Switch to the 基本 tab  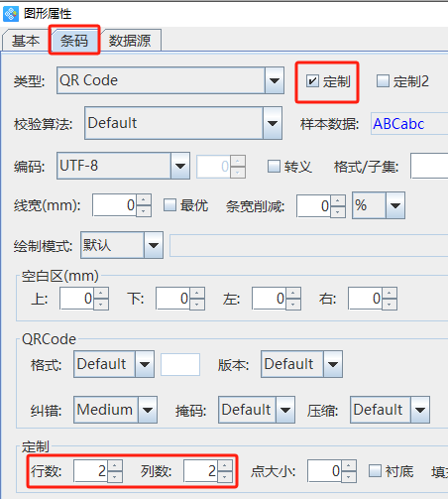(26, 41)
